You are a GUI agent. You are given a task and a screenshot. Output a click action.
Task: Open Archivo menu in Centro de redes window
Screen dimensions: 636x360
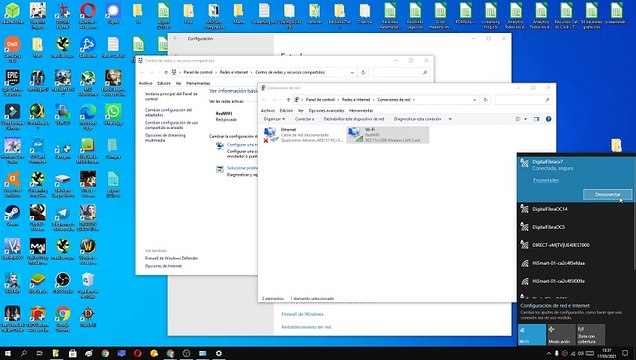[145, 83]
